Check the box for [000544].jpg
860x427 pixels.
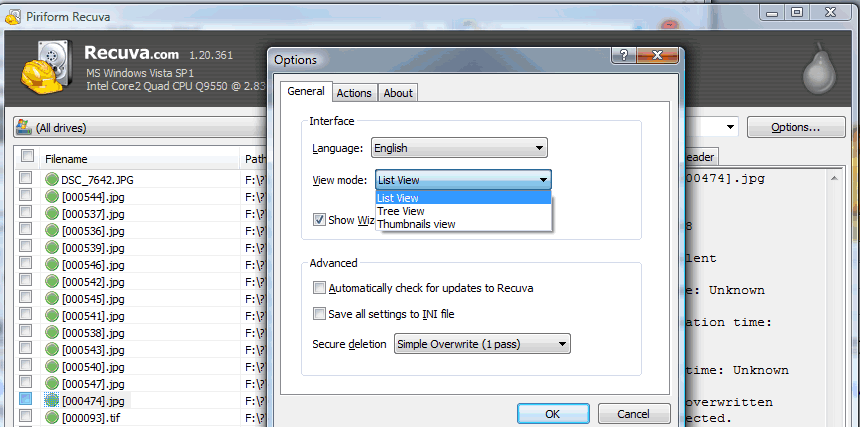26,195
